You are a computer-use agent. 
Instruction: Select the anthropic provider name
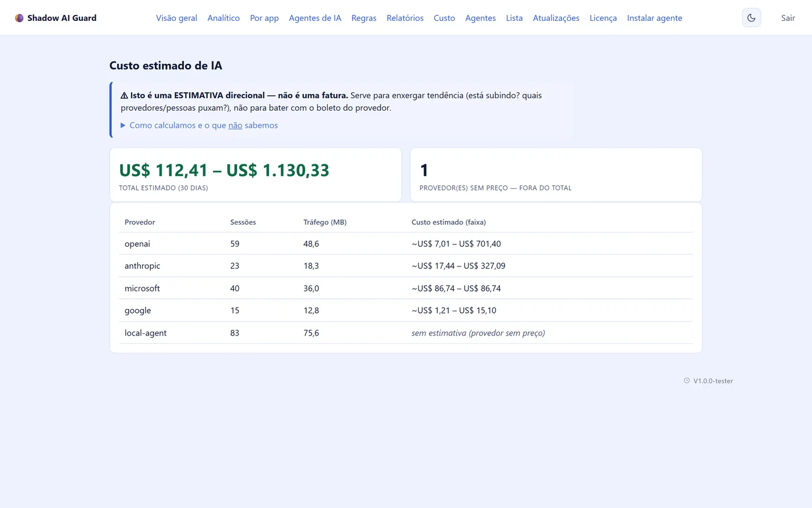click(142, 266)
